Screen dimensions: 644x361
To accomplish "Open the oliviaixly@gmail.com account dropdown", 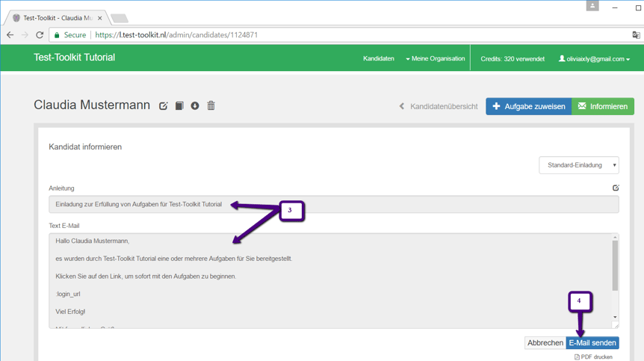I will click(x=594, y=59).
